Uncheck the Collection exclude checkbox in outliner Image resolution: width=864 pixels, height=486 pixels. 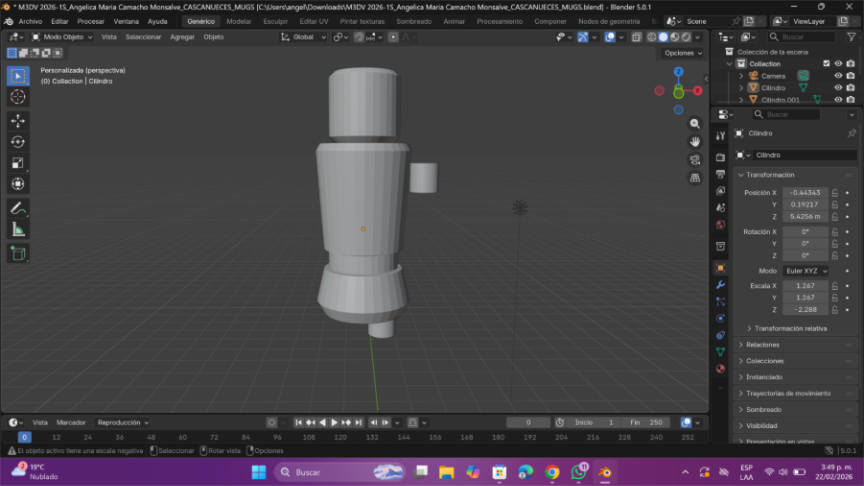click(x=826, y=64)
